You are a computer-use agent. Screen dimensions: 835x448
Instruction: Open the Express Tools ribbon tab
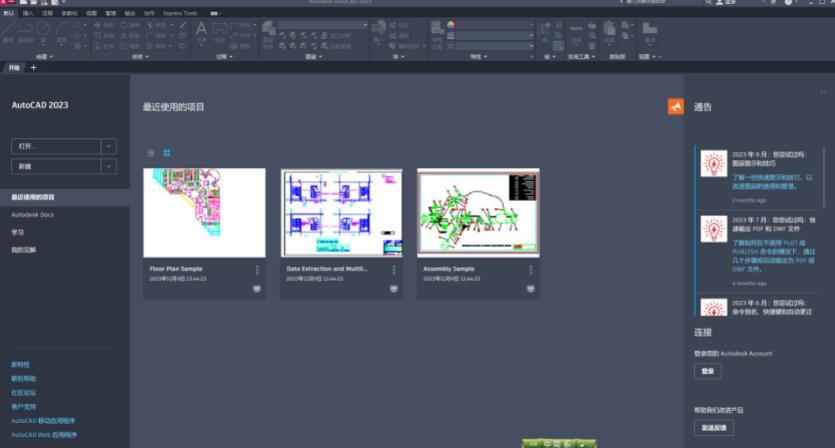[x=180, y=13]
